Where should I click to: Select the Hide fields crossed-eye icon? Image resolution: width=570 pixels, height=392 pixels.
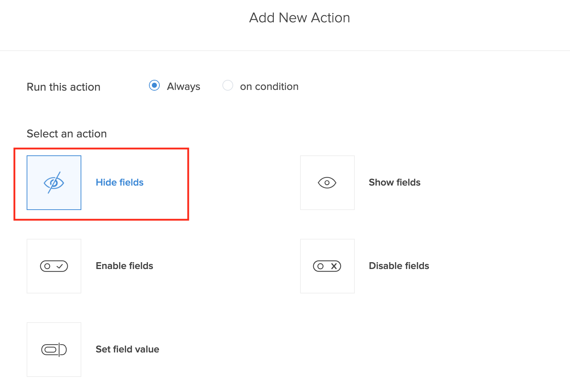[54, 183]
